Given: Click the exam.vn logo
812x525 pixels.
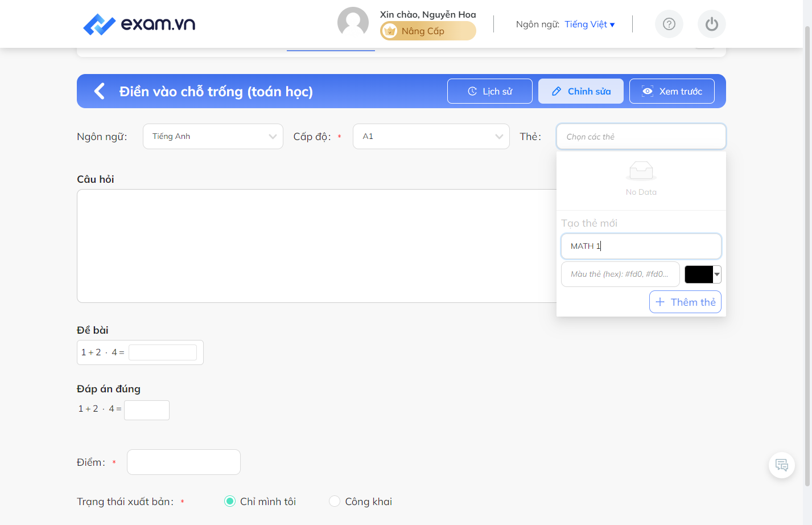Looking at the screenshot, I should pyautogui.click(x=139, y=24).
